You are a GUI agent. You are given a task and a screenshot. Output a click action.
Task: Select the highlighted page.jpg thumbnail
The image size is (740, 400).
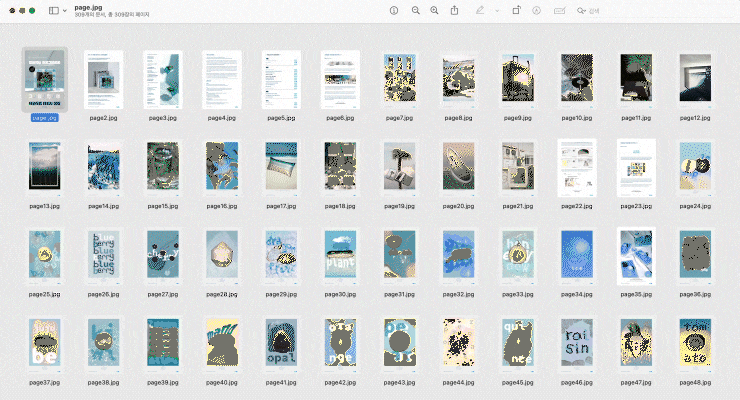[x=45, y=79]
